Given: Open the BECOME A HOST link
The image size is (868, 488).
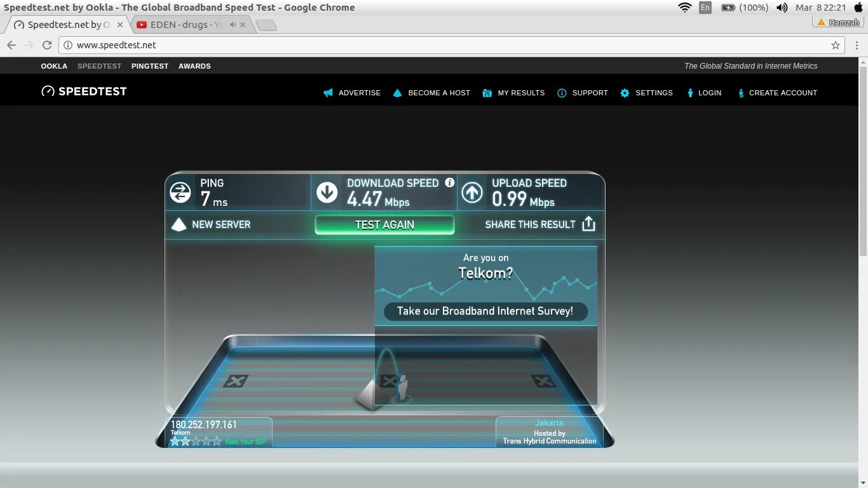Looking at the screenshot, I should [439, 93].
